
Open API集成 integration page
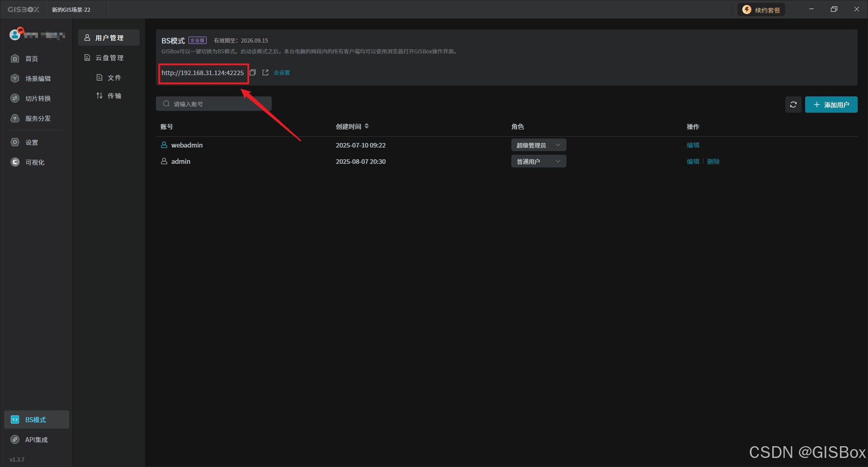(36, 440)
